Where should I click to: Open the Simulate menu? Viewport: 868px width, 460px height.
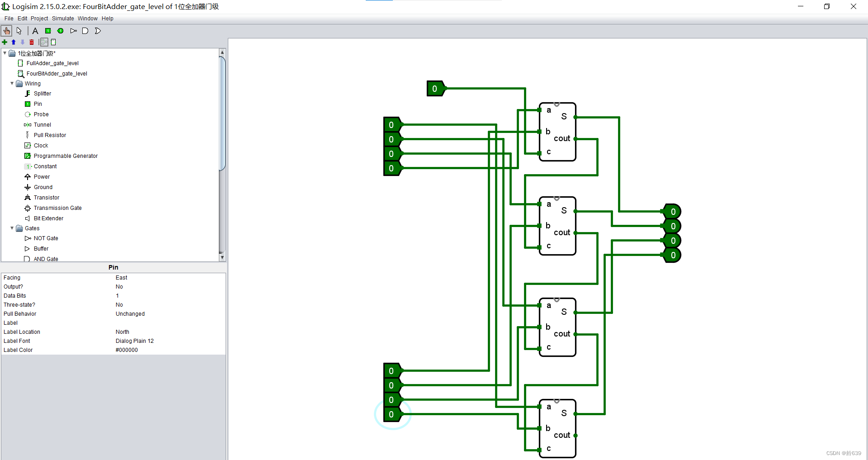63,19
